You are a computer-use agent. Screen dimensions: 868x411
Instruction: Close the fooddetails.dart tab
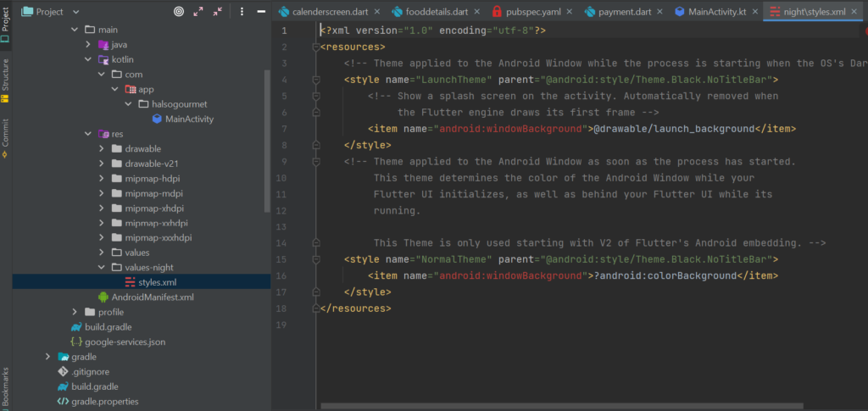pyautogui.click(x=478, y=12)
